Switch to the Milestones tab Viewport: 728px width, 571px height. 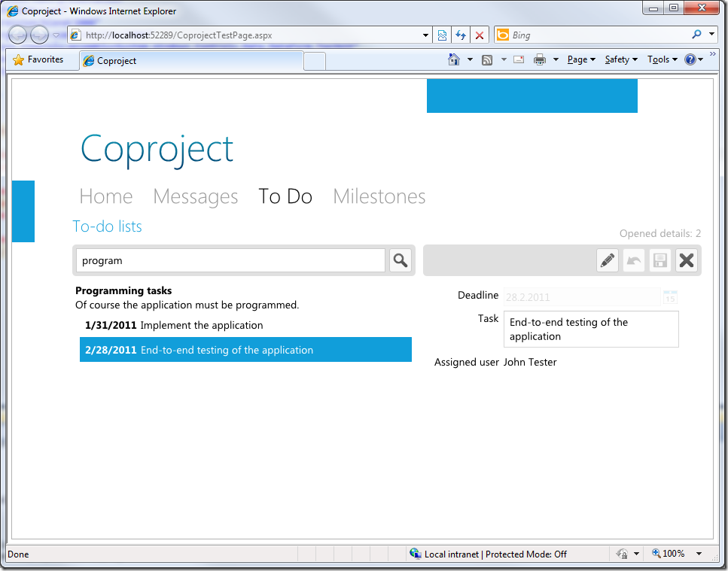379,196
